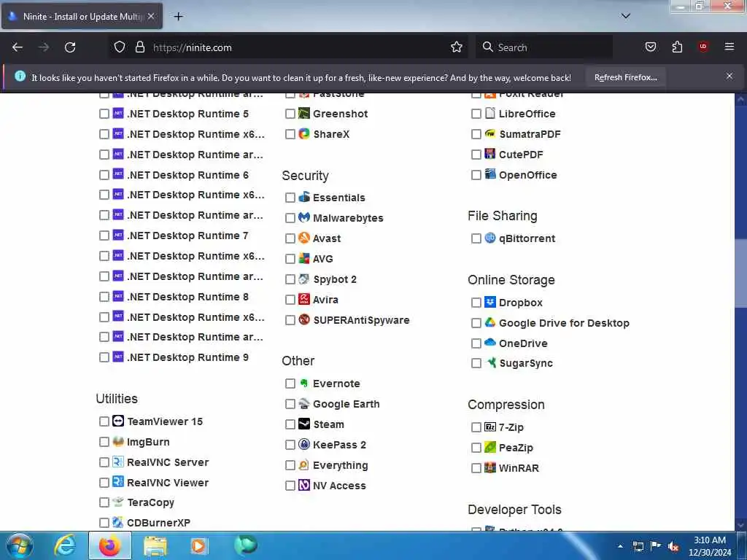
Task: Open the Firefox application menu
Action: (729, 47)
